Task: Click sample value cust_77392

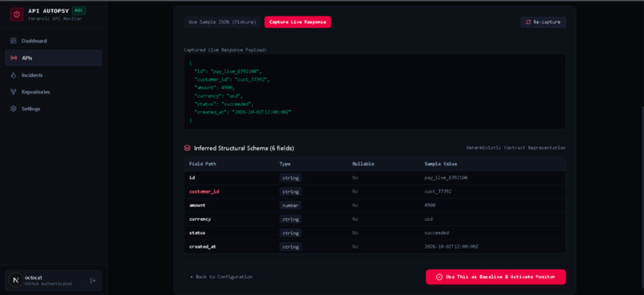Action: tap(438, 191)
